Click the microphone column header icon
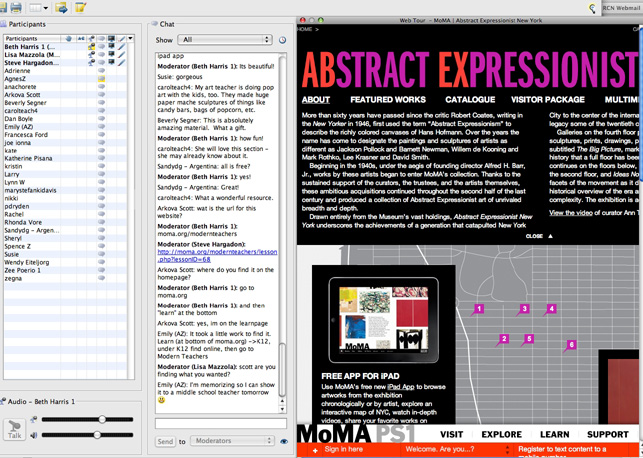 [91, 39]
